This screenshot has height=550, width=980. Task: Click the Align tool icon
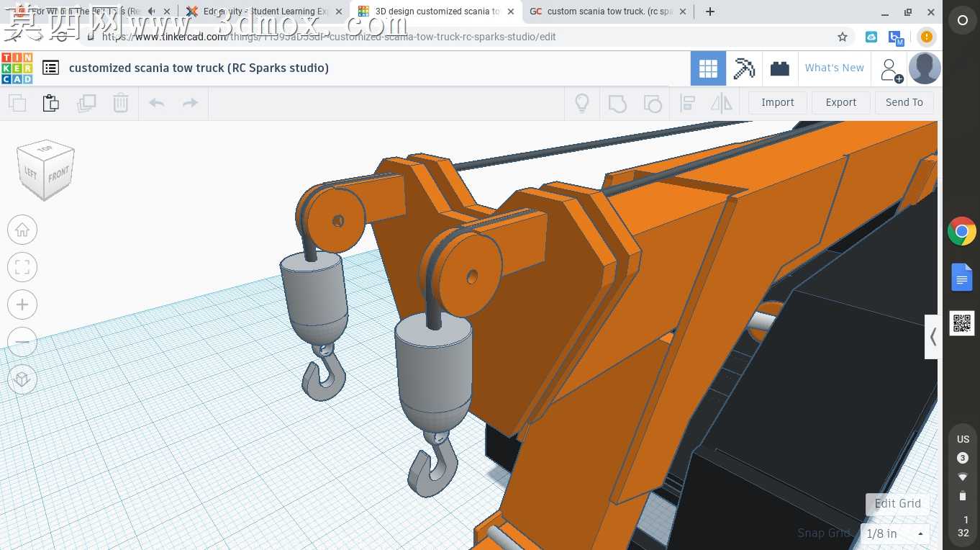point(687,103)
